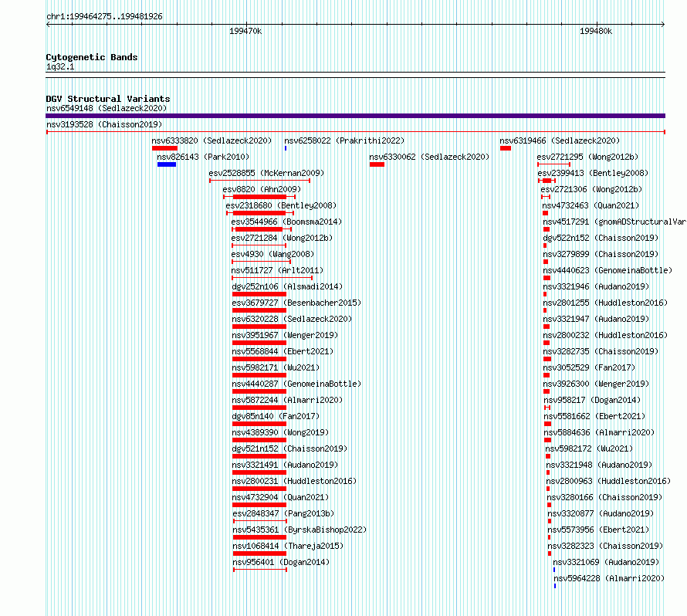
Task: Open esv2721306 (Wong2012b) variant label
Action: tap(591, 189)
